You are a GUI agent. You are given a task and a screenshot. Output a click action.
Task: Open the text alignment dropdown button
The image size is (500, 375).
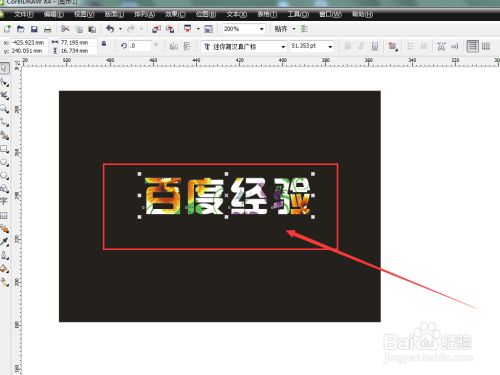pyautogui.click(x=393, y=46)
